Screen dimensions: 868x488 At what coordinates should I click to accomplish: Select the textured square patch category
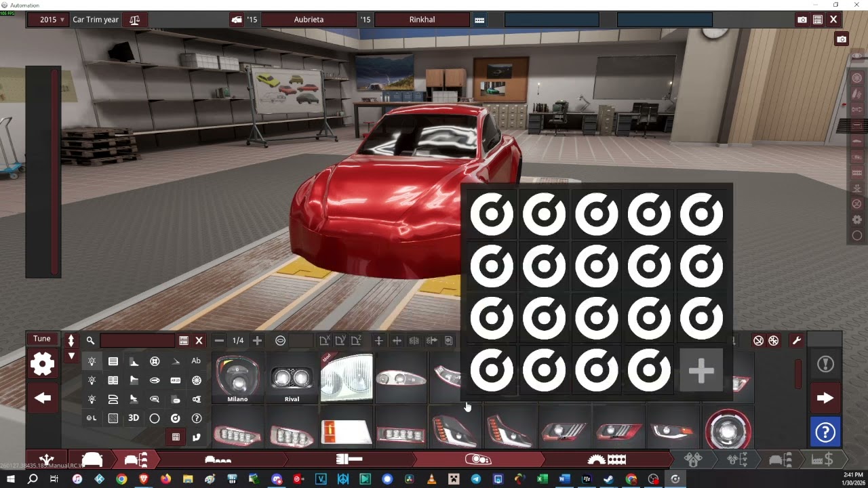pyautogui.click(x=113, y=418)
